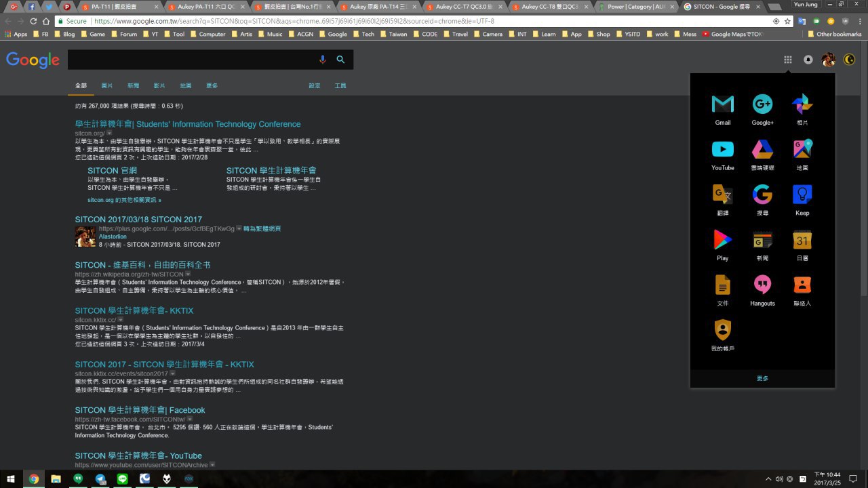Open SITCON 2017 KKTIX event result

pyautogui.click(x=165, y=365)
